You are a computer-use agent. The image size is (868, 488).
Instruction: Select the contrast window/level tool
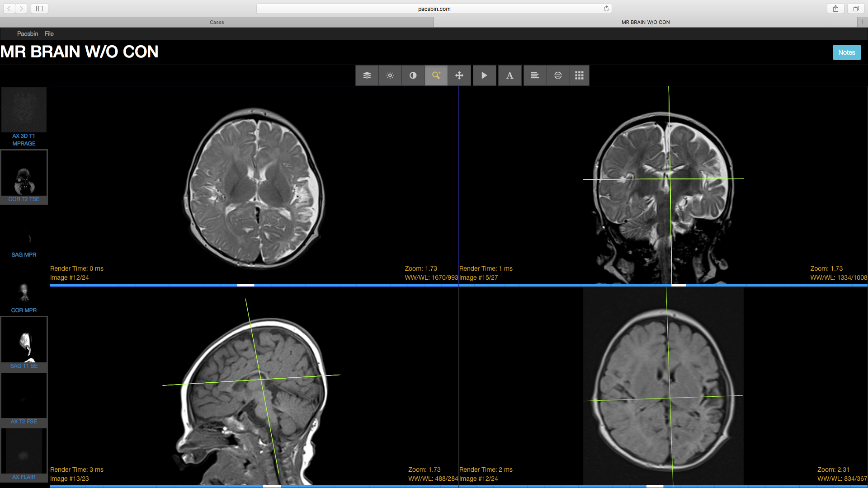[x=413, y=75]
